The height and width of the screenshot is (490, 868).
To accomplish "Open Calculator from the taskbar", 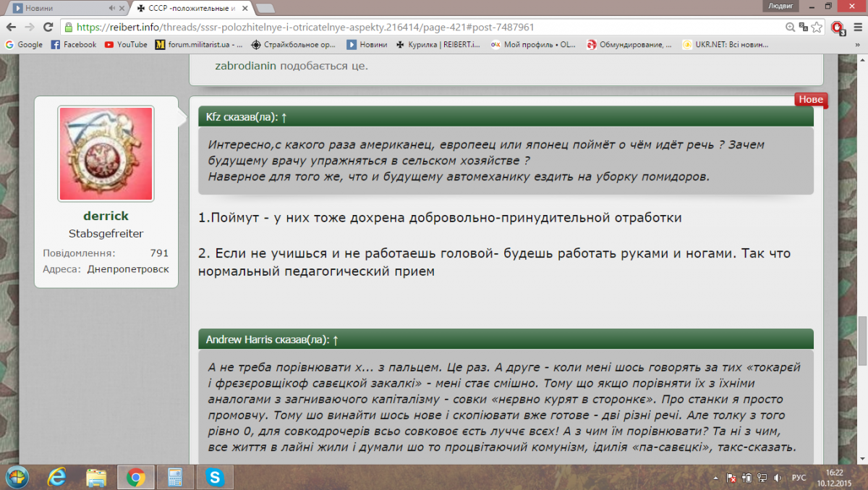I will pyautogui.click(x=174, y=477).
